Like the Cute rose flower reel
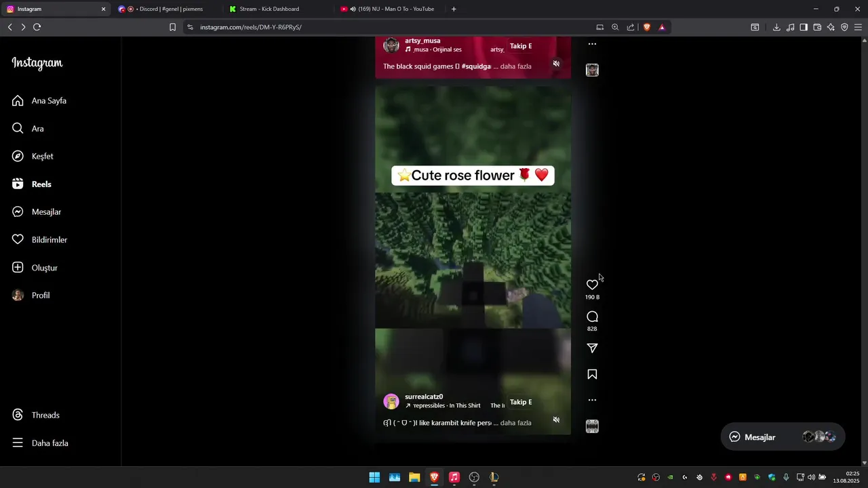Image resolution: width=868 pixels, height=488 pixels. [x=592, y=285]
